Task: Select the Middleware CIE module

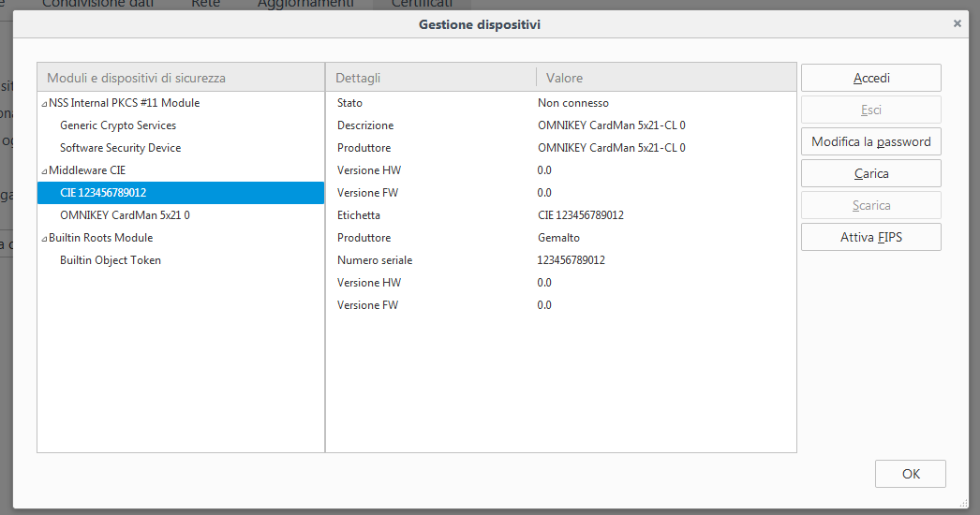Action: [x=87, y=170]
